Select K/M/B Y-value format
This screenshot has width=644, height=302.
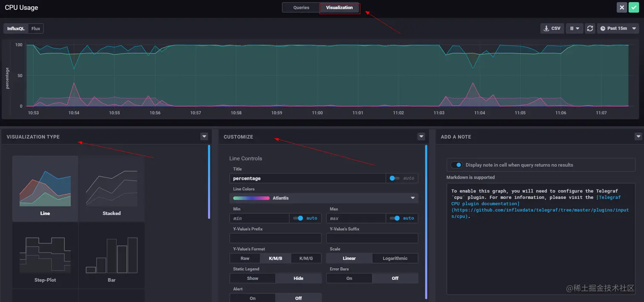pos(276,258)
